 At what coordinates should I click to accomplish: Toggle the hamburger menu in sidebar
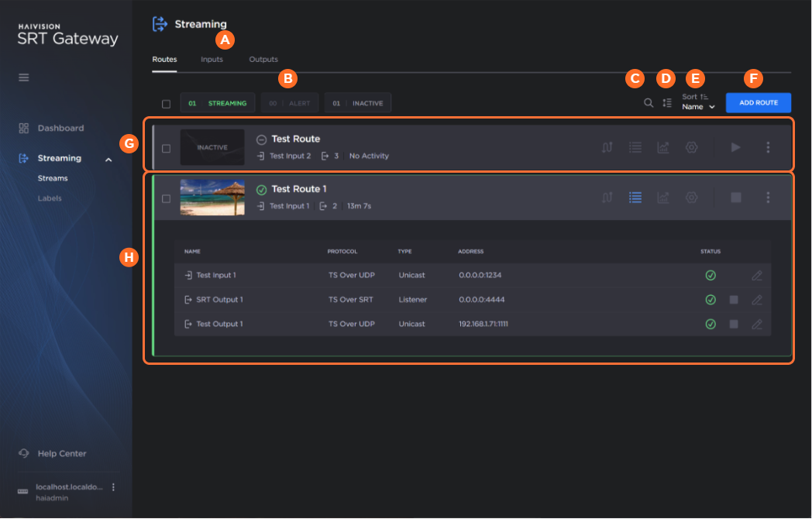click(x=24, y=77)
